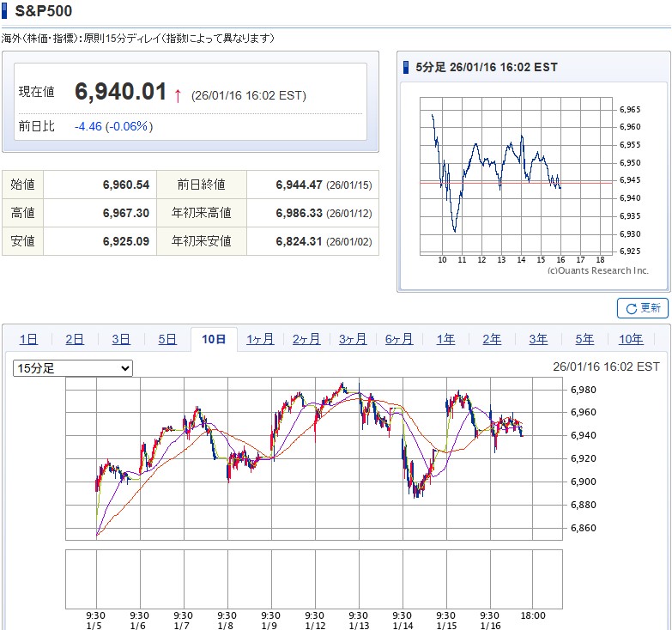This screenshot has height=630, width=672.
Task: Select the 5年 period tab
Action: (584, 339)
